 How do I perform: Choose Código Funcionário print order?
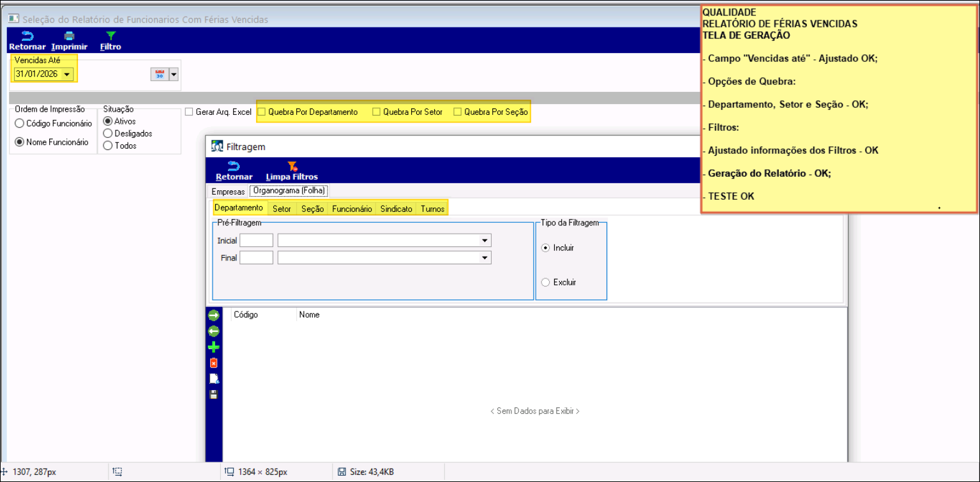tap(20, 123)
